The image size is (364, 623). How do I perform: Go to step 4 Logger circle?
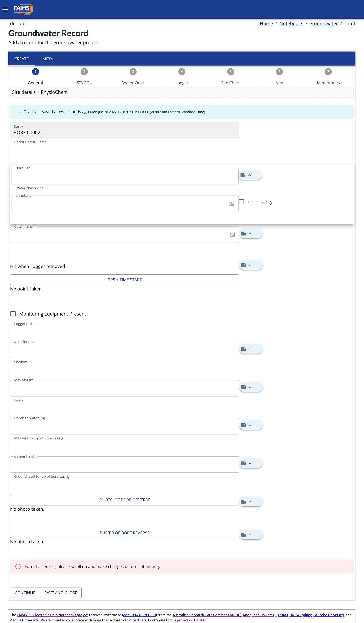click(182, 72)
